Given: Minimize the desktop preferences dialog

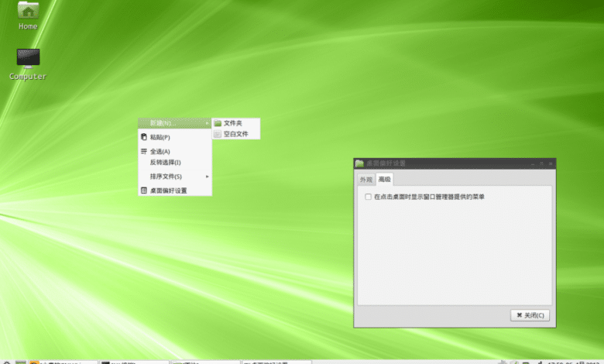Looking at the screenshot, I should [x=533, y=163].
